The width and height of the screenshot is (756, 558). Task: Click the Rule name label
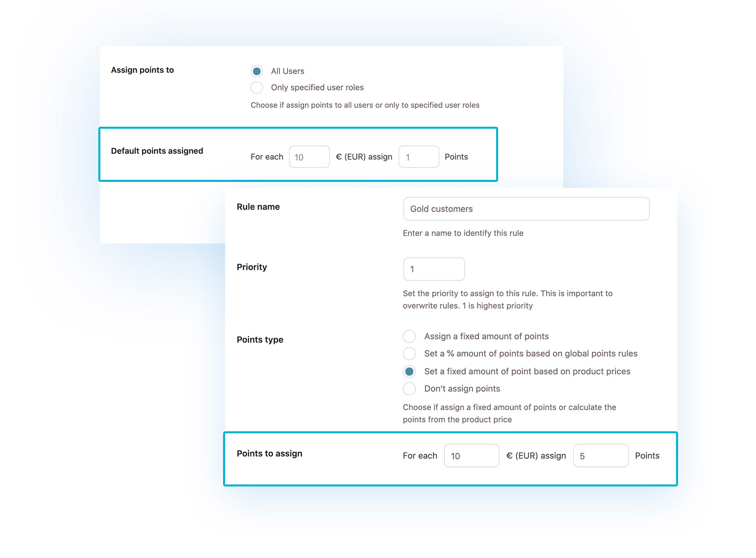click(258, 207)
